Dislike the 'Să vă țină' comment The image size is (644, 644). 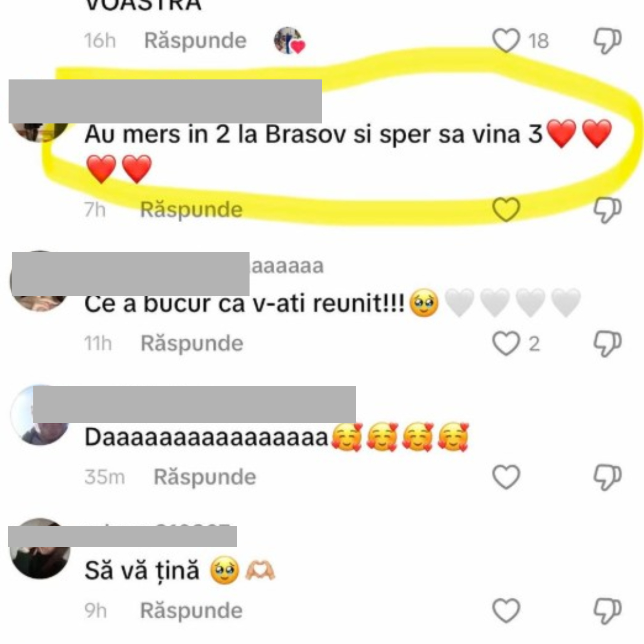(x=607, y=611)
